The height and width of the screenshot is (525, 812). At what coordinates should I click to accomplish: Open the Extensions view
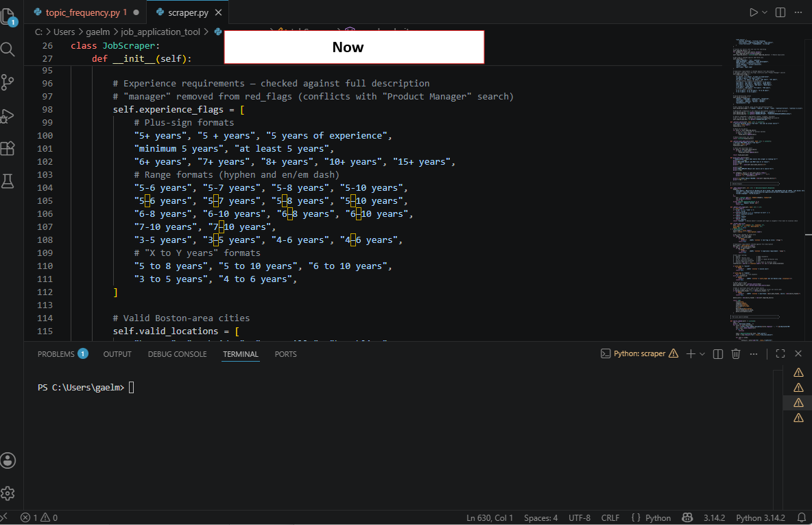click(8, 149)
